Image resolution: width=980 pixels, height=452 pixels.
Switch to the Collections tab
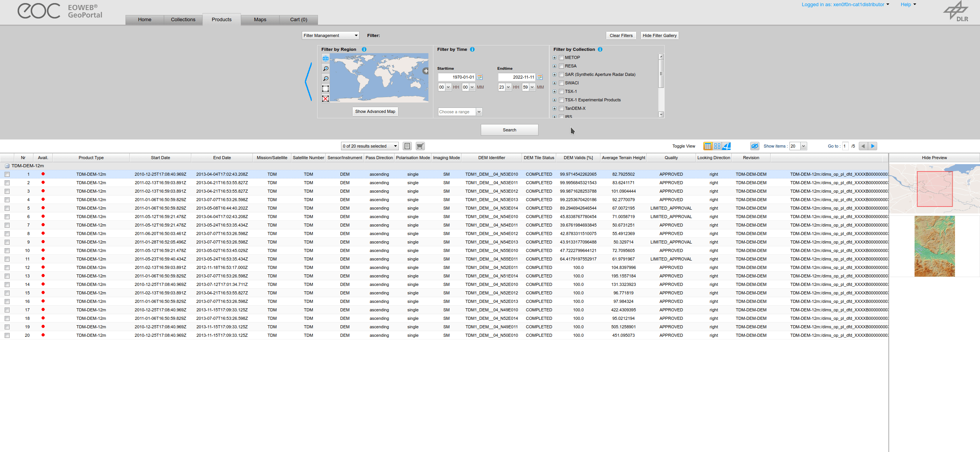pyautogui.click(x=183, y=20)
